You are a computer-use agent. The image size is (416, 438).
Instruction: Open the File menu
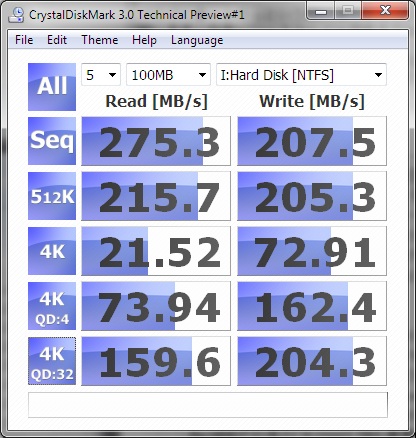coord(24,40)
